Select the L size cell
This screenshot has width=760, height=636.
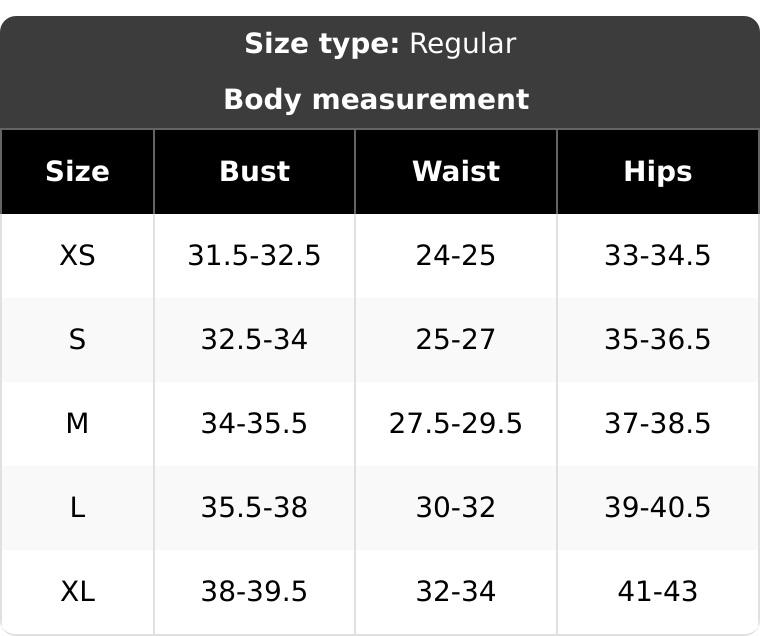pyautogui.click(x=78, y=508)
